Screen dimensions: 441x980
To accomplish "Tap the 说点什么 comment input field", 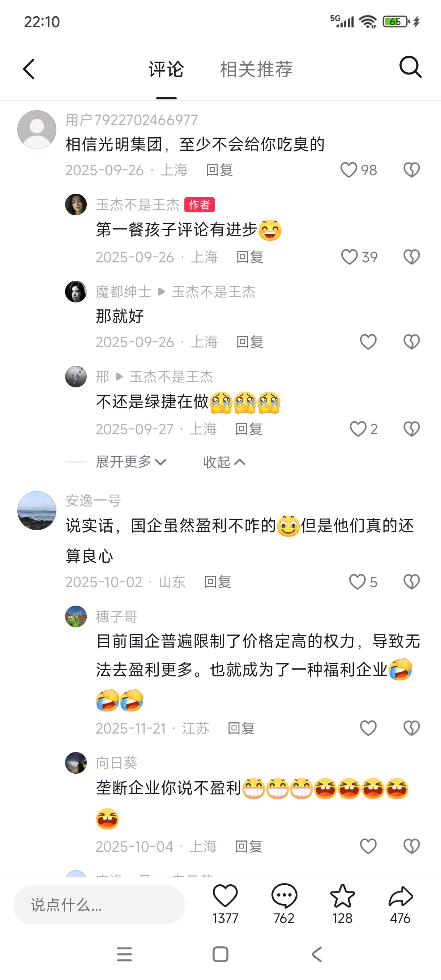I will point(99,905).
